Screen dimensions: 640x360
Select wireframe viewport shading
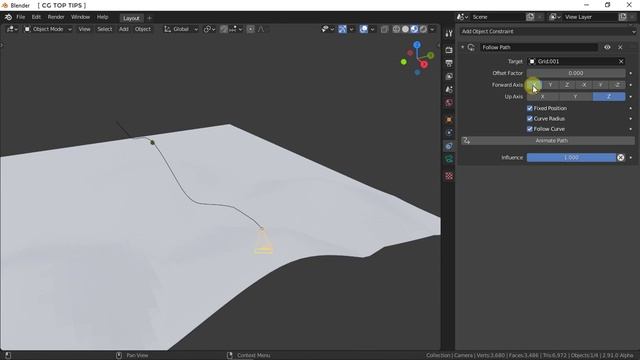tap(396, 29)
